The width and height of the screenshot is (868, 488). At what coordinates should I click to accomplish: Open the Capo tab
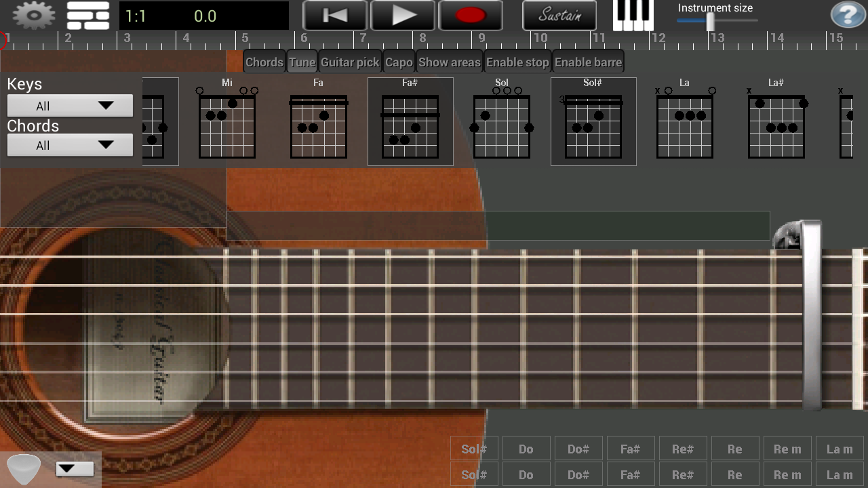pos(399,62)
